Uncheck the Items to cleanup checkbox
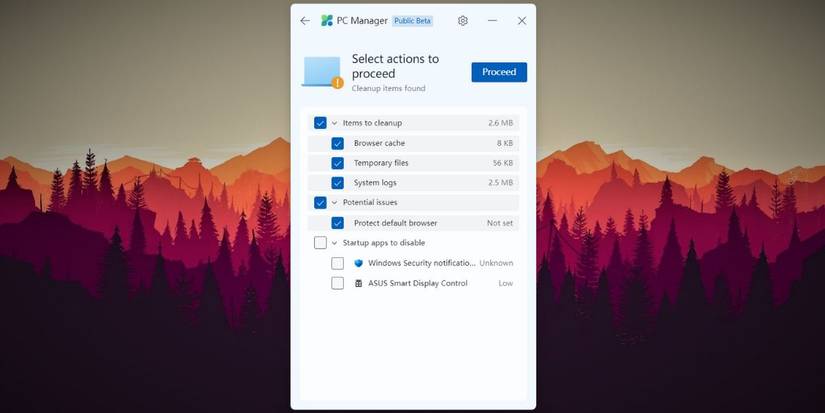This screenshot has width=825, height=413. 320,123
